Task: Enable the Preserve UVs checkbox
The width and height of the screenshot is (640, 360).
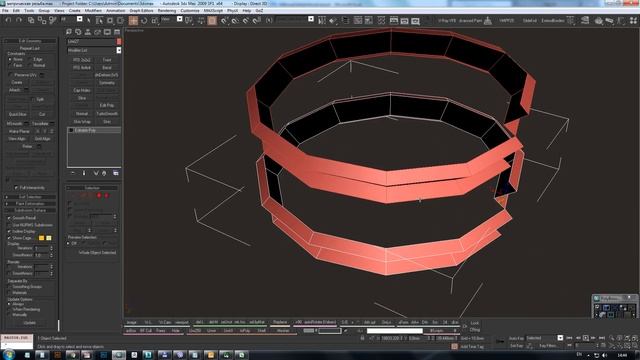Action: pos(10,75)
